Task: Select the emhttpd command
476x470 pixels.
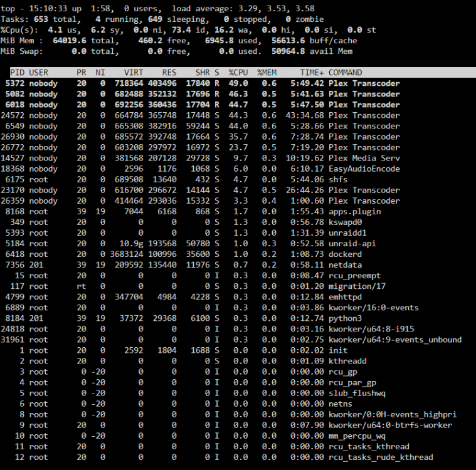Action: tap(345, 297)
